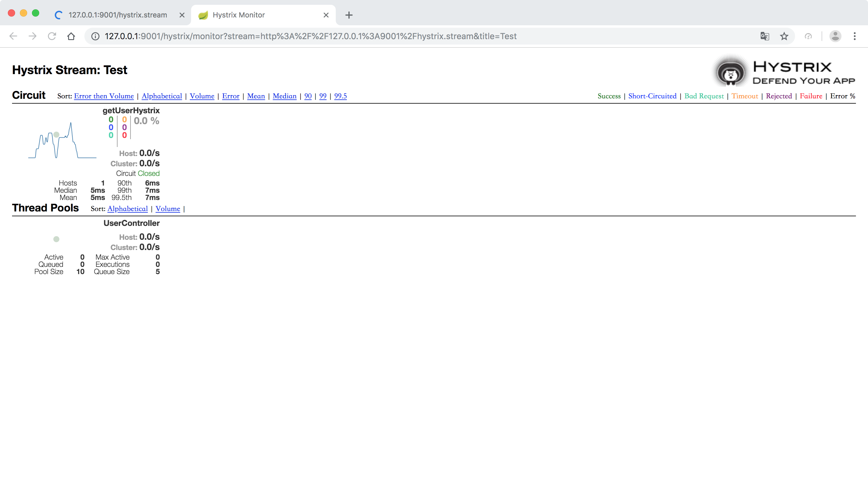Sort circuits Alphabetical
This screenshot has width=868, height=497.
point(162,96)
